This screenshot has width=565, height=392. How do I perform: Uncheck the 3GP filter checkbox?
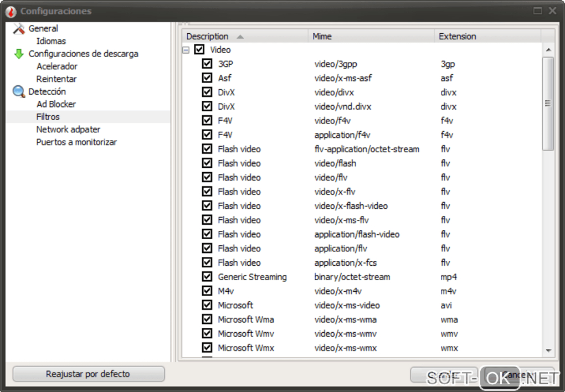point(207,64)
